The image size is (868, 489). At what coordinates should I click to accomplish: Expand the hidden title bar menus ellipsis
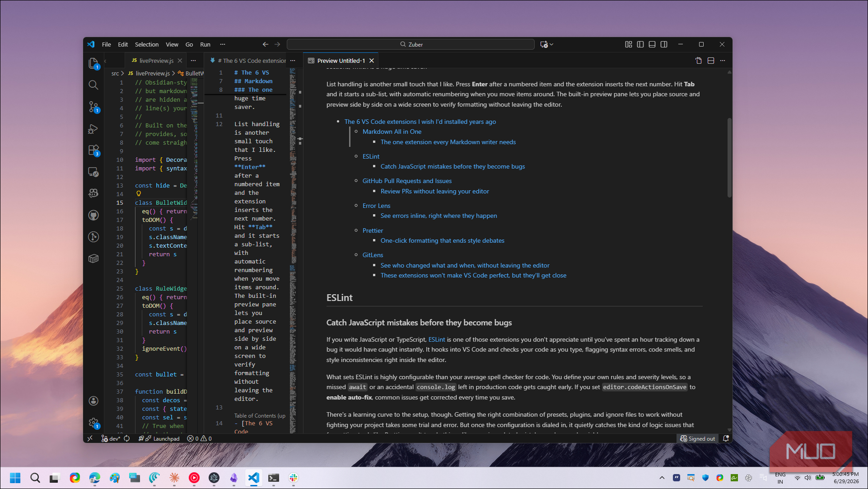coord(223,44)
